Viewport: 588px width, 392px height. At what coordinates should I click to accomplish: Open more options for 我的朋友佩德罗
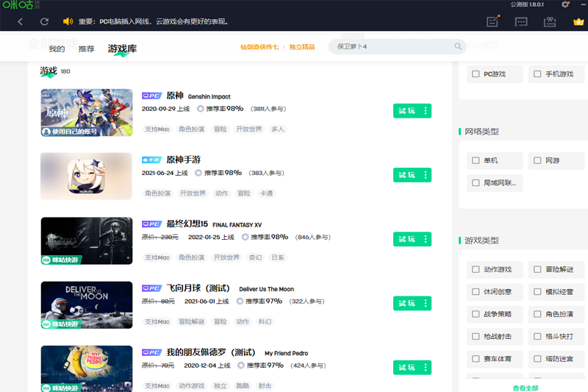point(426,367)
